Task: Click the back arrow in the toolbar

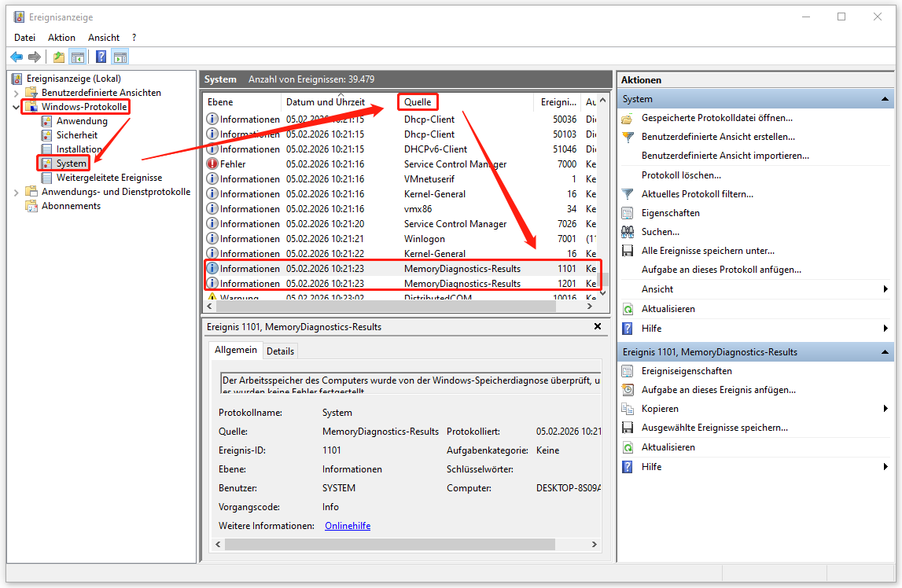Action: click(x=17, y=57)
